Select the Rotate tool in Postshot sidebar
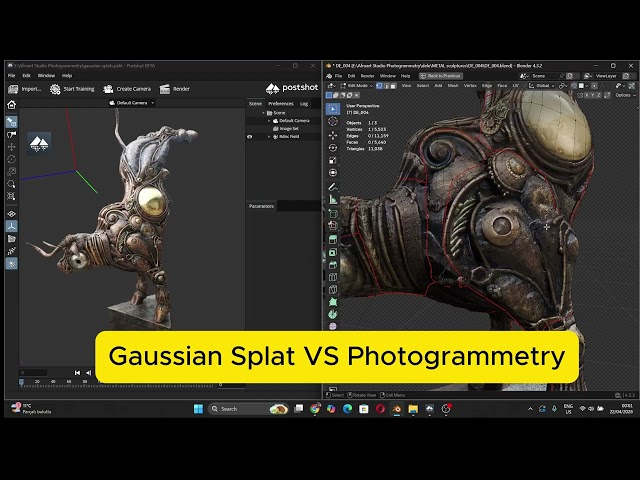Image resolution: width=640 pixels, height=480 pixels. coord(11,159)
